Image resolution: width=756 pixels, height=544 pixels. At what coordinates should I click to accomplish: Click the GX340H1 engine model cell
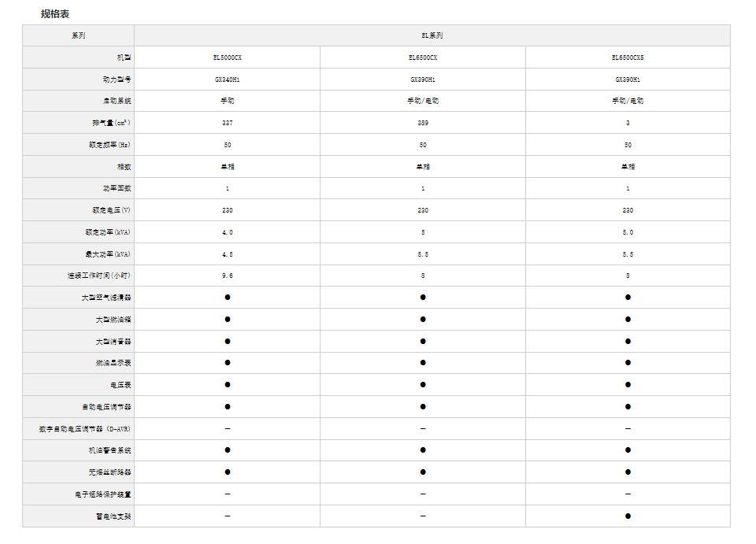(x=228, y=80)
